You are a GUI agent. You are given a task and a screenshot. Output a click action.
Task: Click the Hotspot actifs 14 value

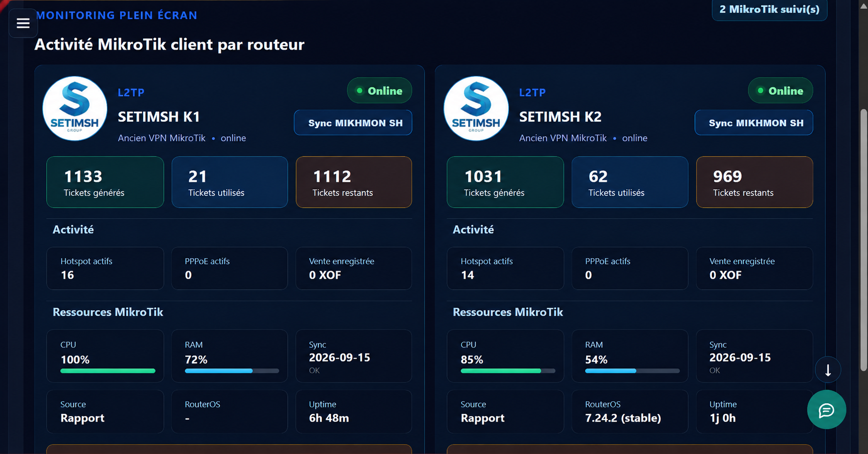point(468,275)
